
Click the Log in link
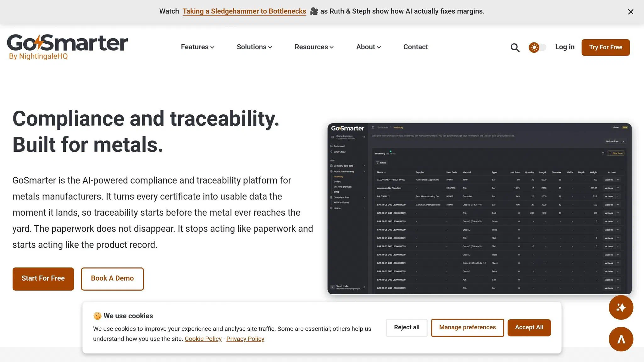[564, 47]
